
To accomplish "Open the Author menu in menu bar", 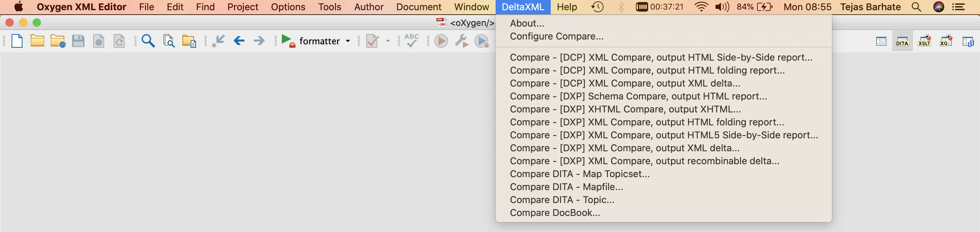I will pyautogui.click(x=368, y=7).
